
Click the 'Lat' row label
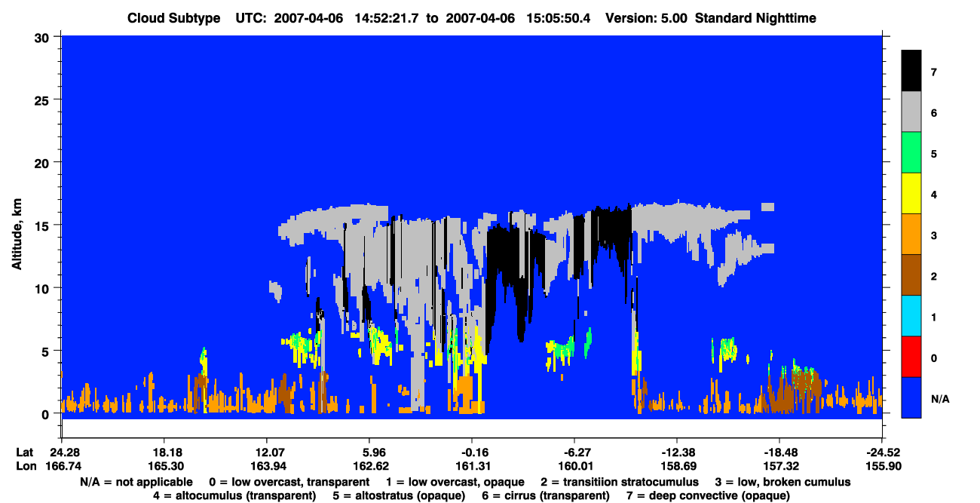(x=25, y=452)
